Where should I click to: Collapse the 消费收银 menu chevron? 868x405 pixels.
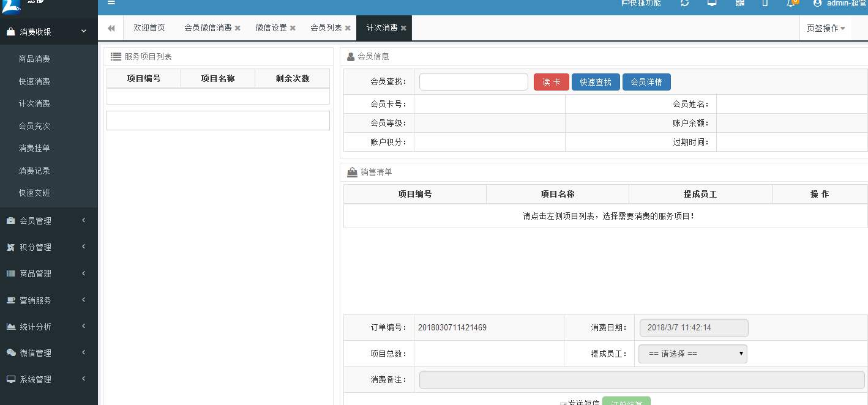[84, 31]
